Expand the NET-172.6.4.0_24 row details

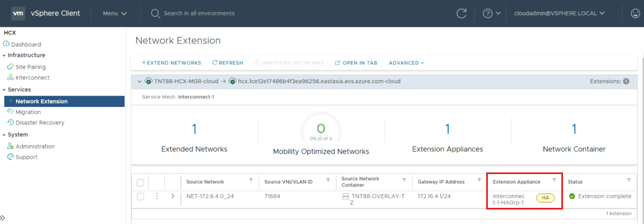pyautogui.click(x=172, y=196)
